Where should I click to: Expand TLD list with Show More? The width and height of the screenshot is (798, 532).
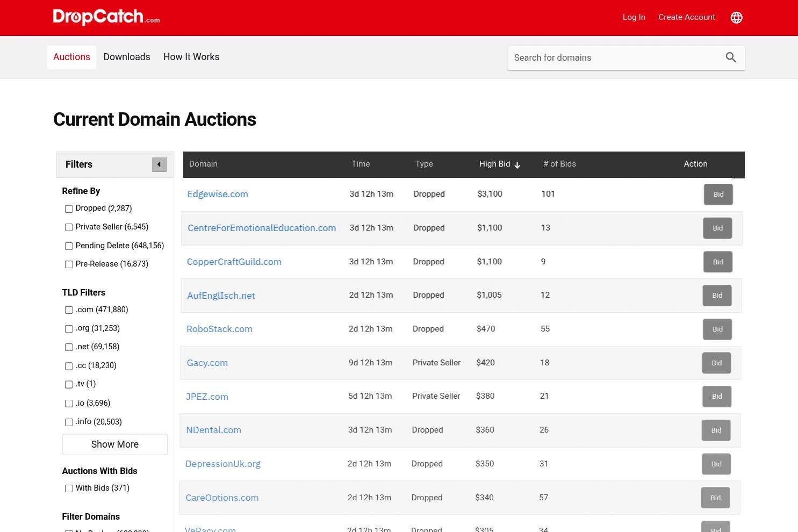pyautogui.click(x=115, y=444)
